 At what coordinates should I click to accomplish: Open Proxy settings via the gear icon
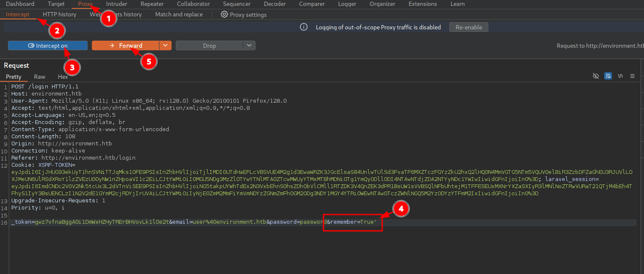[224, 15]
